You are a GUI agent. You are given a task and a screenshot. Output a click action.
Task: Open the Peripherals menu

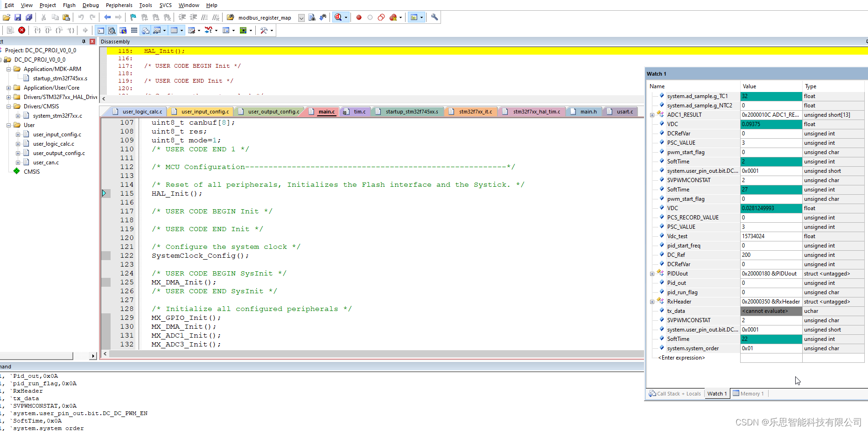(x=119, y=5)
